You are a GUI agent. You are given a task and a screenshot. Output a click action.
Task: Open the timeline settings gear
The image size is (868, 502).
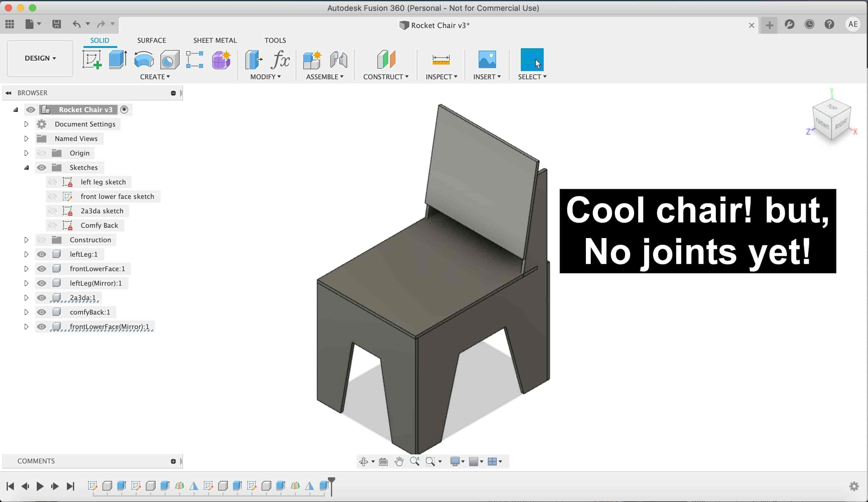pos(854,486)
